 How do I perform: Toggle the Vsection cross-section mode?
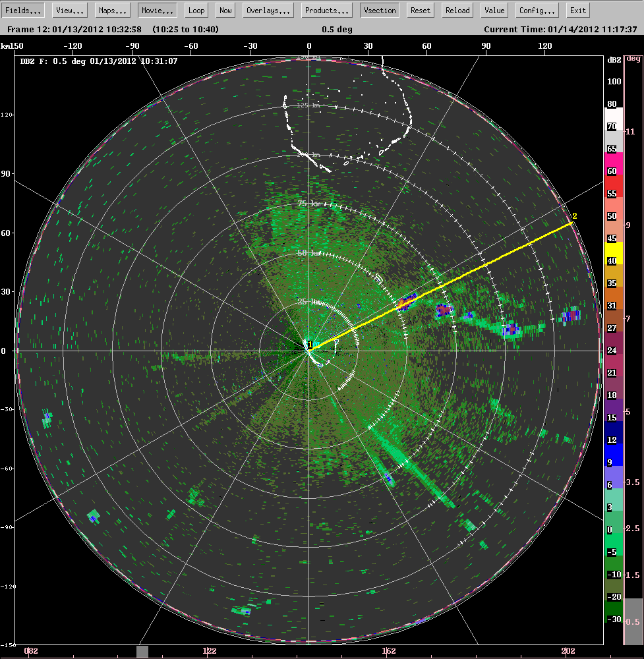click(x=380, y=11)
